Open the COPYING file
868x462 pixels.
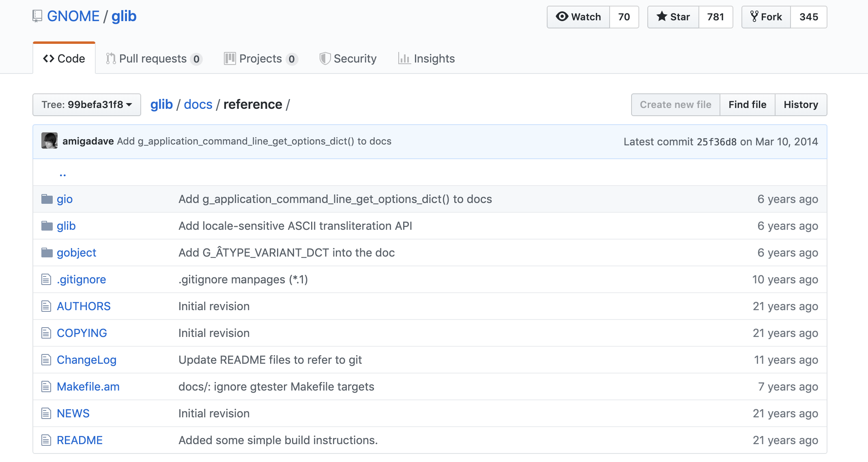coord(82,333)
